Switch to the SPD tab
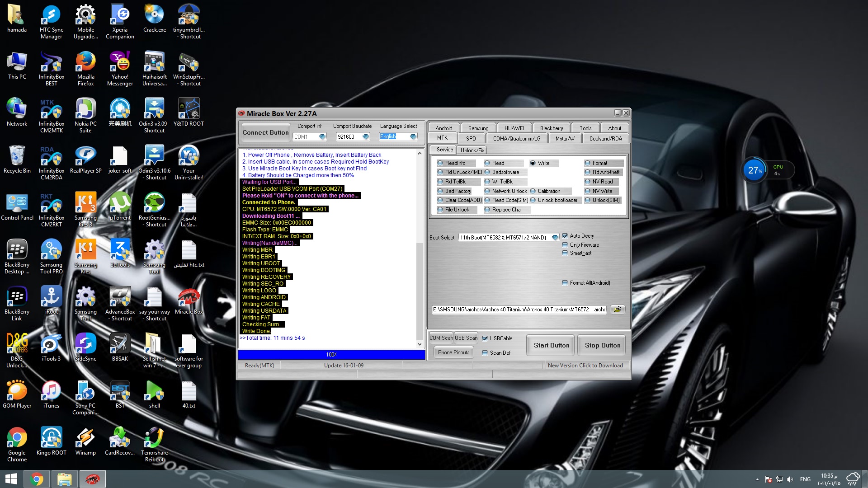The image size is (868, 488). pyautogui.click(x=471, y=138)
